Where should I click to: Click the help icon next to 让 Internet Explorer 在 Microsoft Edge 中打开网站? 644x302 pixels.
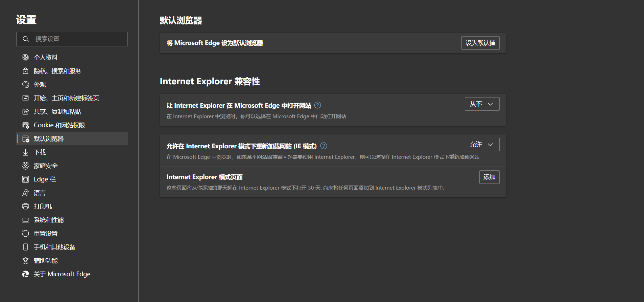(x=317, y=105)
